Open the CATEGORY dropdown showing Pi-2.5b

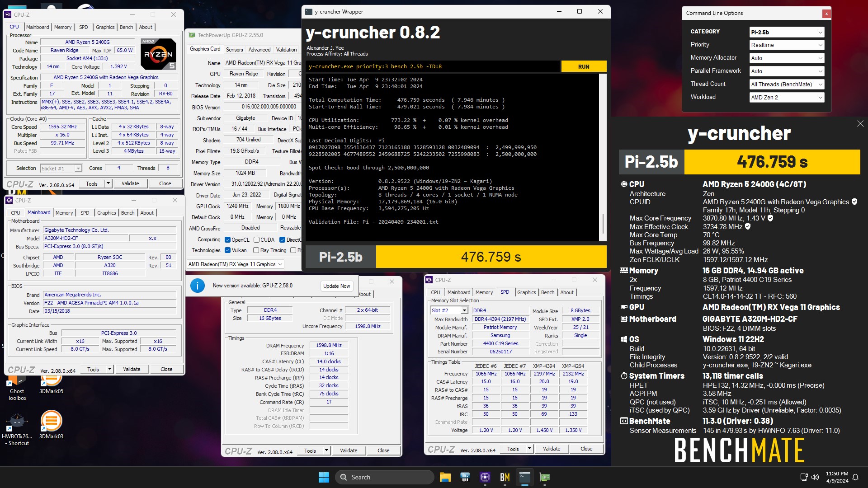click(x=787, y=32)
